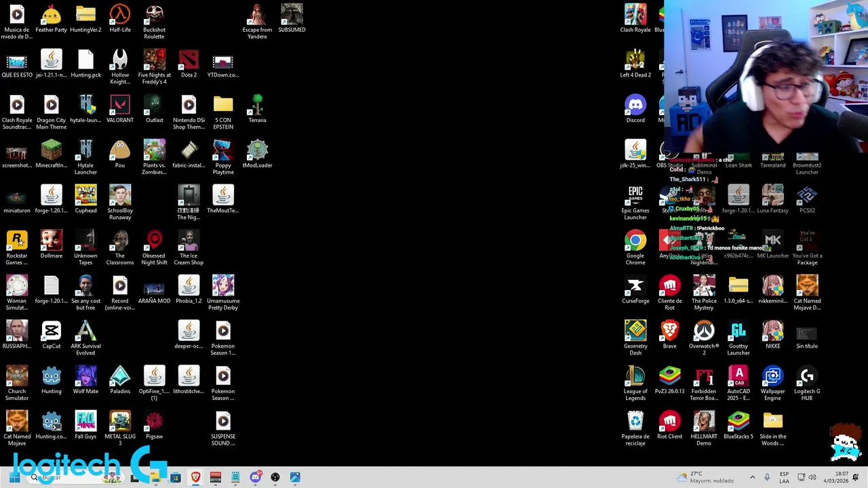Open the Wolf Mate desktop shortcut
The image size is (868, 488).
[85, 380]
